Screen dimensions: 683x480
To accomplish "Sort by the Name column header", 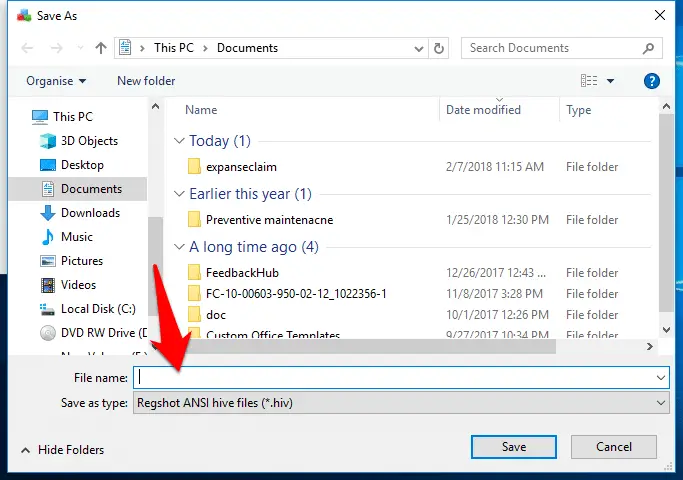I will (x=201, y=110).
